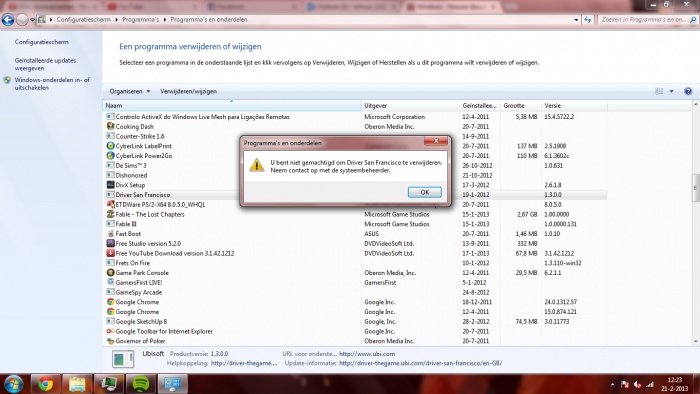Click the Verwijderen/wijzigen toolbar button
Screen dimensions: 700x394
[188, 91]
